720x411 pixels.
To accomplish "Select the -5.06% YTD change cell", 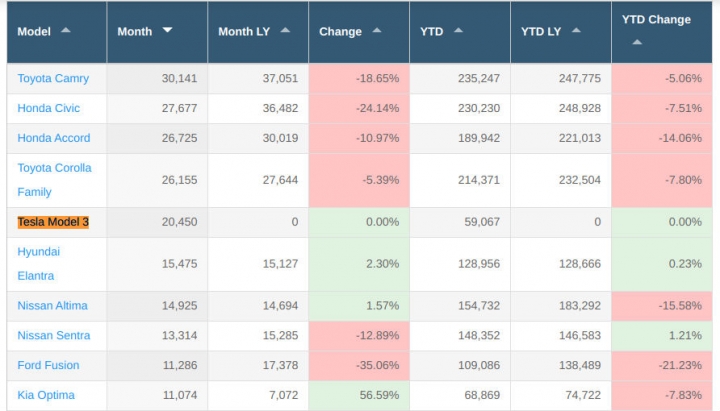I will coord(662,79).
